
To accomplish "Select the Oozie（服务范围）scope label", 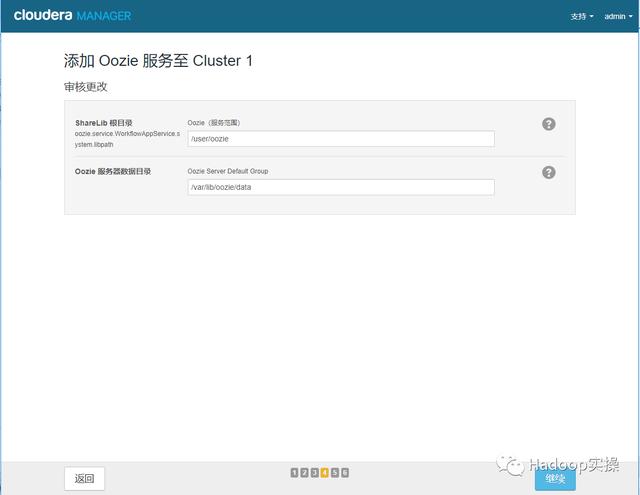I will (x=214, y=123).
